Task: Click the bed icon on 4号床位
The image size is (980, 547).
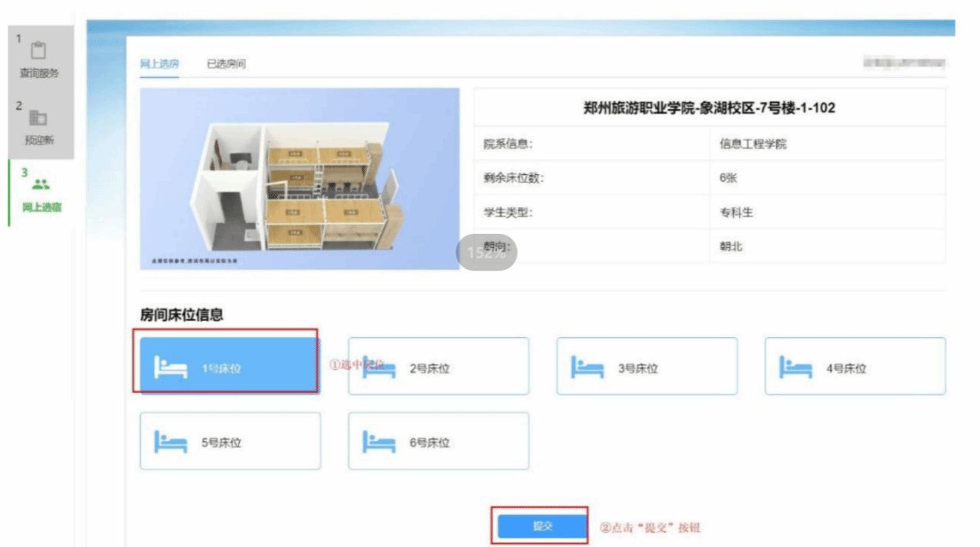Action: click(x=796, y=367)
